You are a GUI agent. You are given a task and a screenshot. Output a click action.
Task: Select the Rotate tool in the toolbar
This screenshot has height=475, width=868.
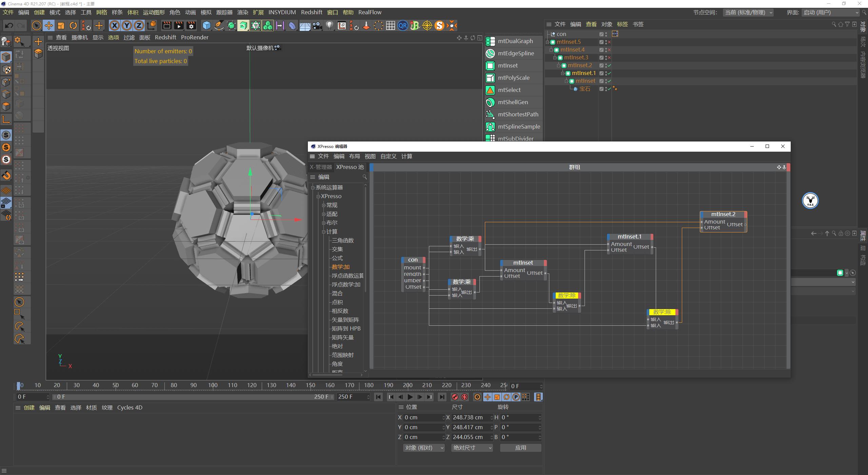(73, 25)
